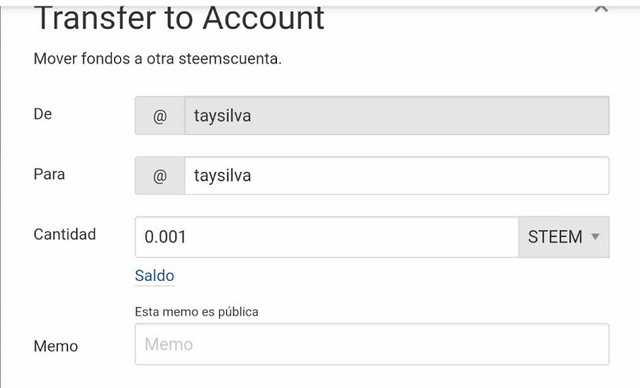The width and height of the screenshot is (640, 388).
Task: Click the disabled De sender field
Action: coord(397,115)
